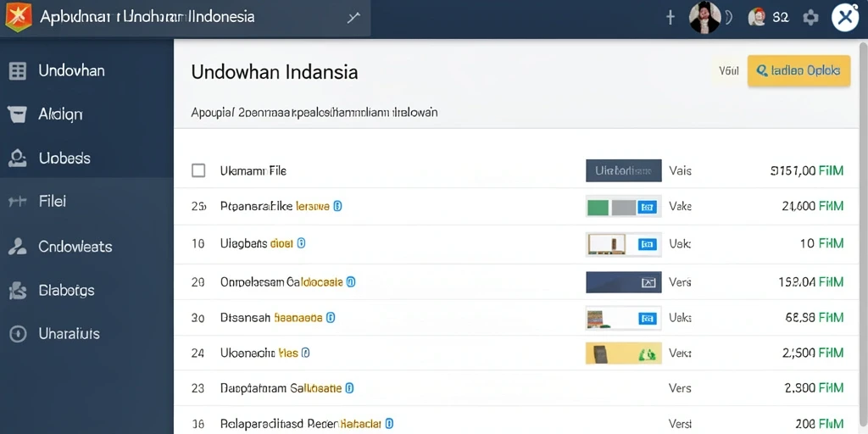Click info icon next to dioel

tap(301, 243)
